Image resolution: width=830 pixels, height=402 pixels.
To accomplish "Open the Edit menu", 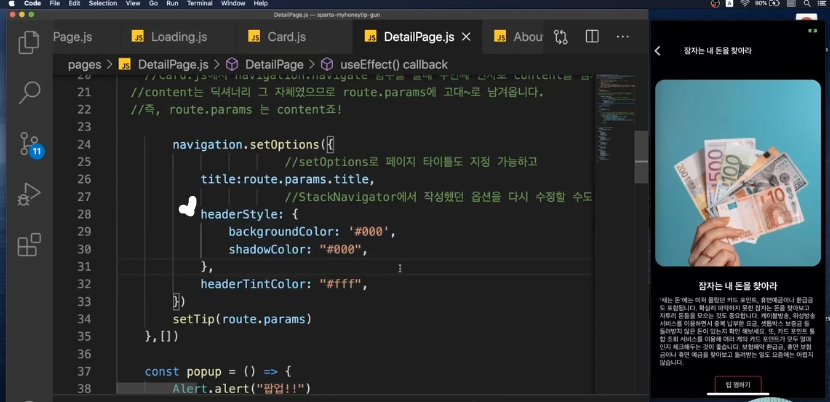I will click(74, 3).
